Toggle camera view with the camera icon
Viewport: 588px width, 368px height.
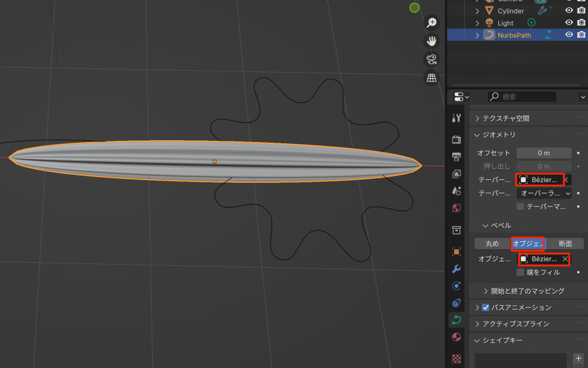[x=431, y=59]
